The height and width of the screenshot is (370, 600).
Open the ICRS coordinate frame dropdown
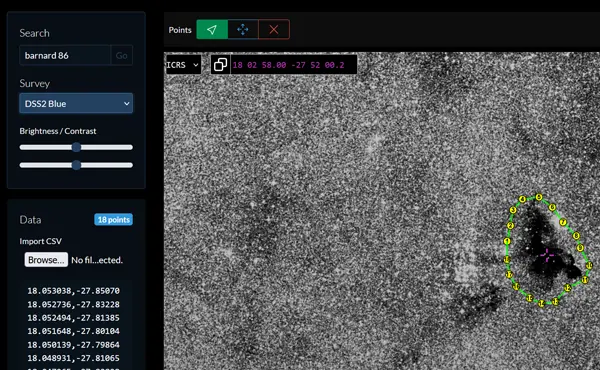tap(183, 65)
